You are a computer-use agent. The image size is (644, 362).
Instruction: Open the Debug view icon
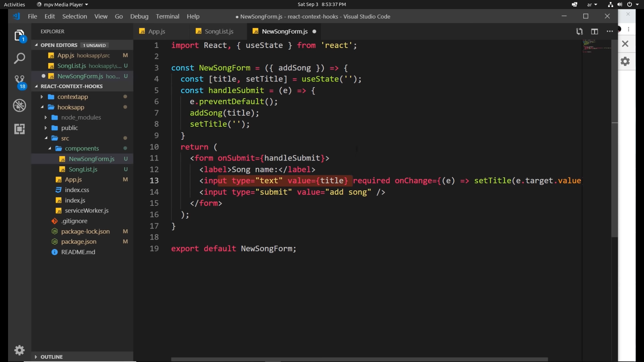[x=19, y=106]
